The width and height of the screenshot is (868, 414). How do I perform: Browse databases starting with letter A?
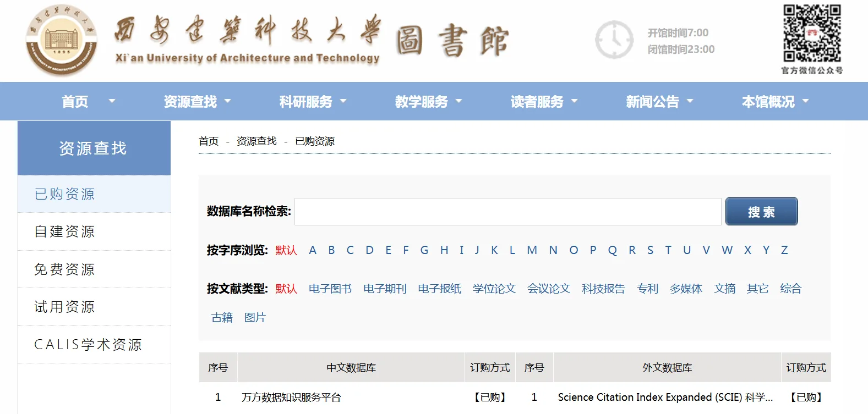tap(313, 250)
